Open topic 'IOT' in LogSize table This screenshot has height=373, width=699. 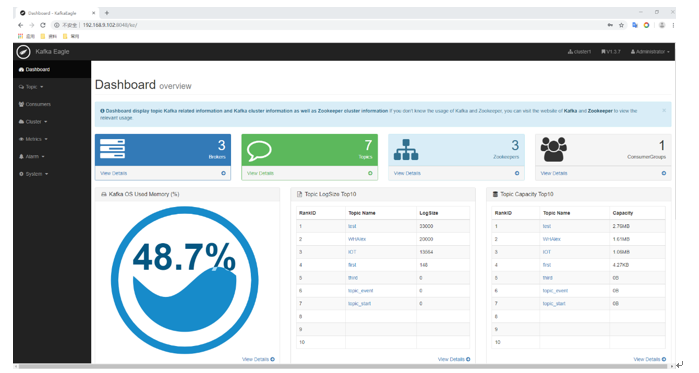(352, 252)
